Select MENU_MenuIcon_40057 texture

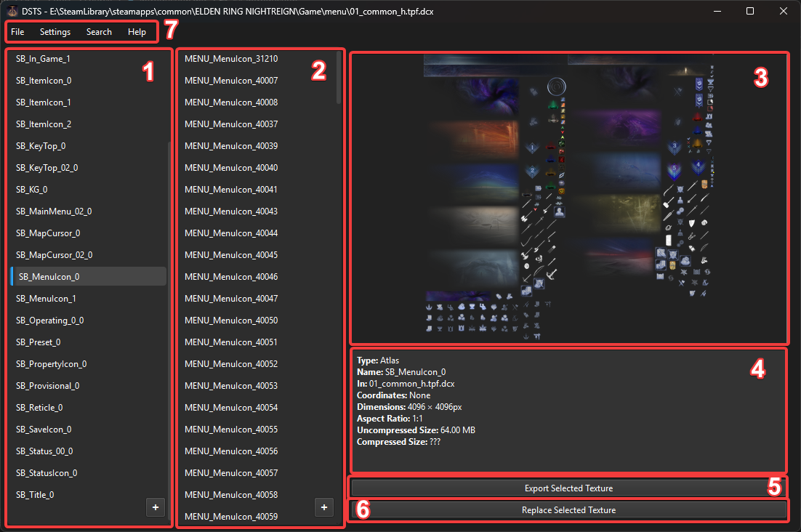[257, 473]
